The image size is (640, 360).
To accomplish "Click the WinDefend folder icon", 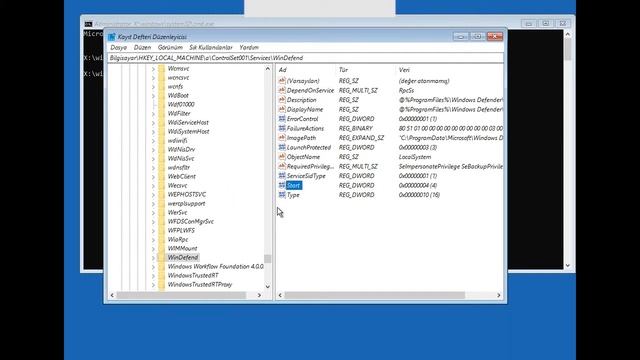I will 162,258.
